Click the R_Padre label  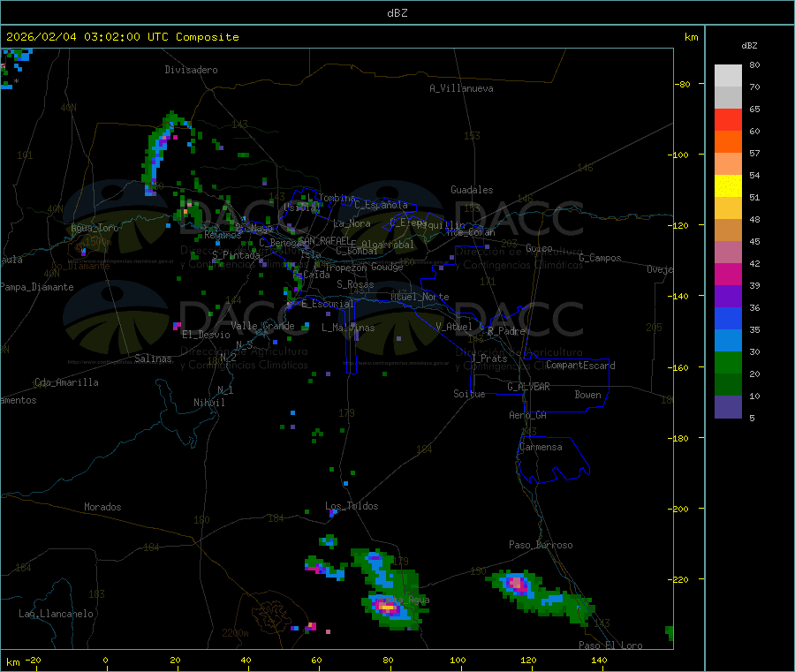506,331
